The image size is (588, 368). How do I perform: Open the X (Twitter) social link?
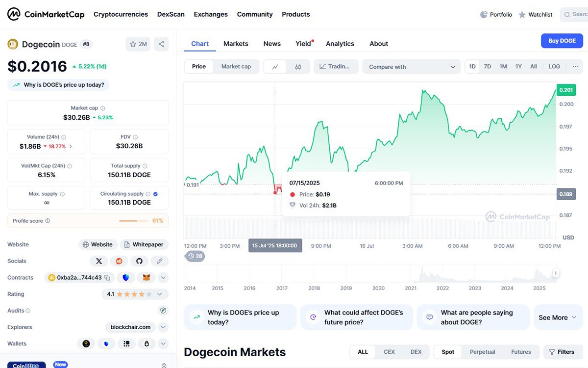coord(99,261)
